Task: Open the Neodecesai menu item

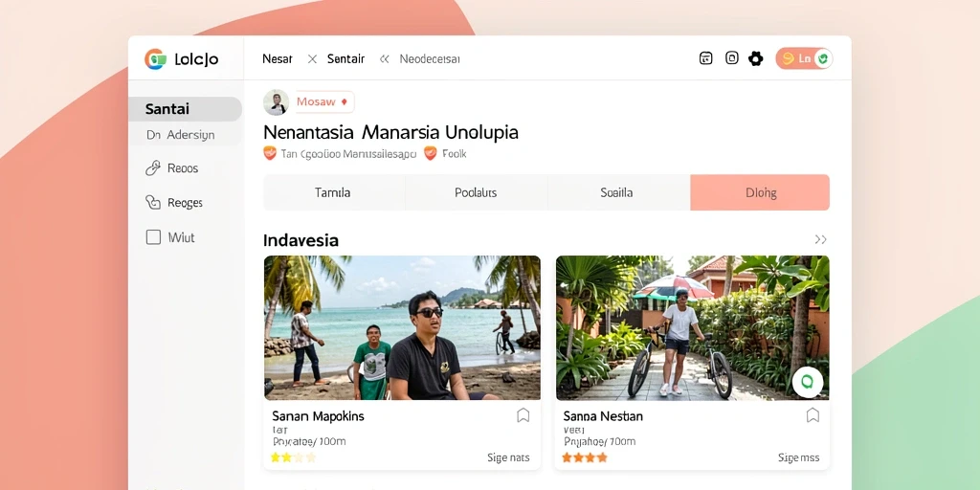Action: (430, 58)
